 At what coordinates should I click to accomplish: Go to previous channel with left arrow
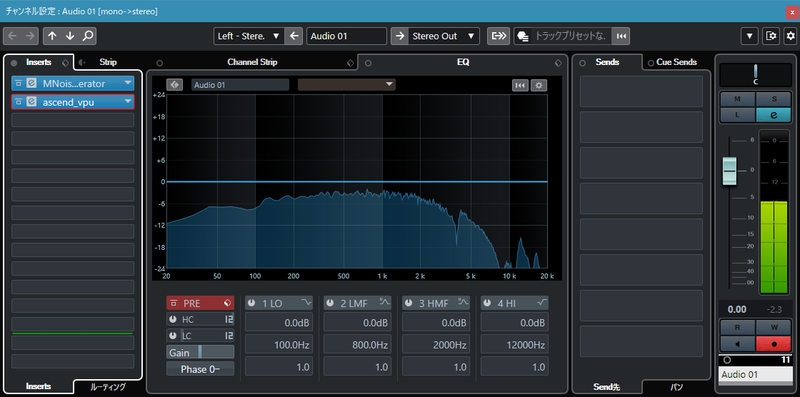[12, 36]
